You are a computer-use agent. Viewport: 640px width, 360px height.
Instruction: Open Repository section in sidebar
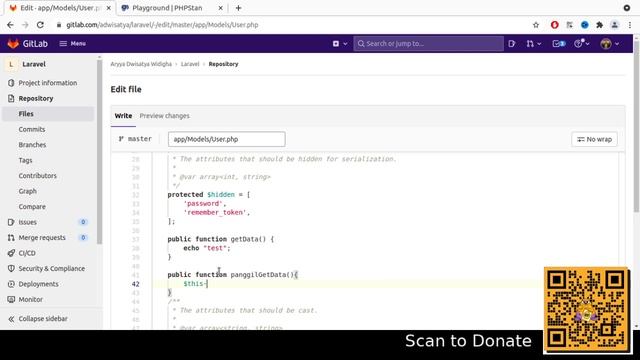[x=36, y=98]
